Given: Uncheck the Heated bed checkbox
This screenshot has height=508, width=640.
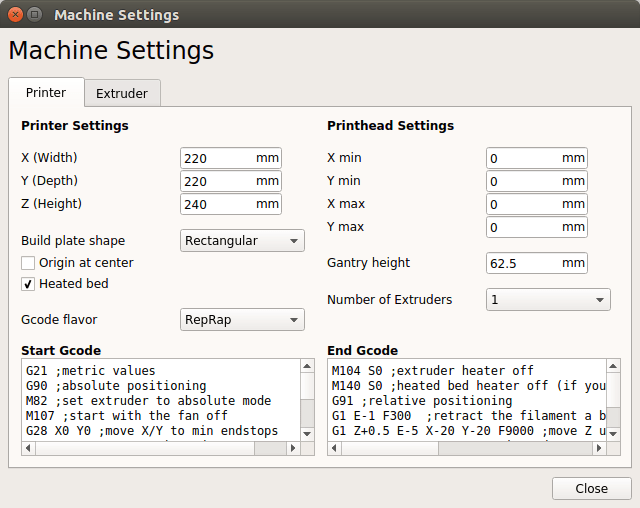Looking at the screenshot, I should pyautogui.click(x=29, y=284).
